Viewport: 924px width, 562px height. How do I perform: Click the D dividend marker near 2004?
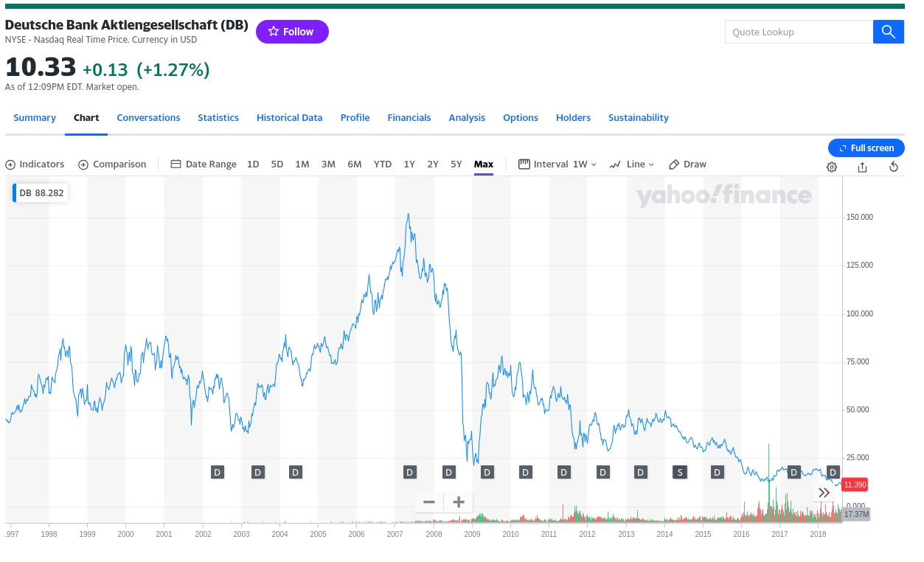[295, 472]
